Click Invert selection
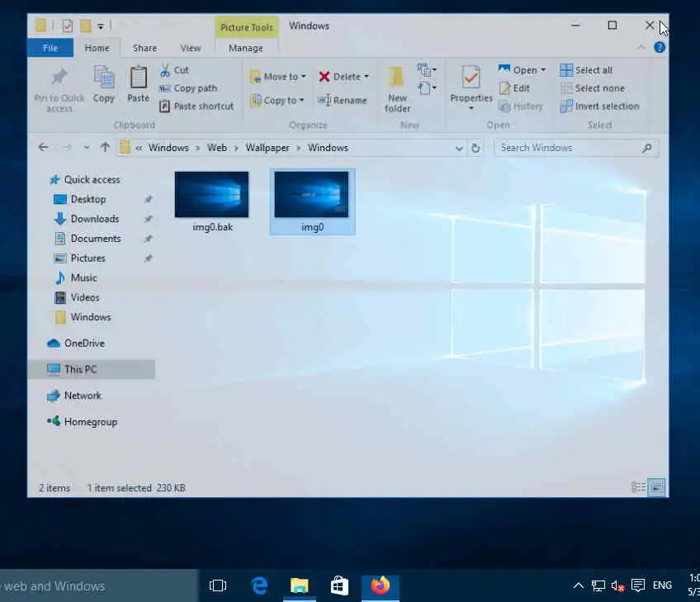700x602 pixels. point(599,107)
